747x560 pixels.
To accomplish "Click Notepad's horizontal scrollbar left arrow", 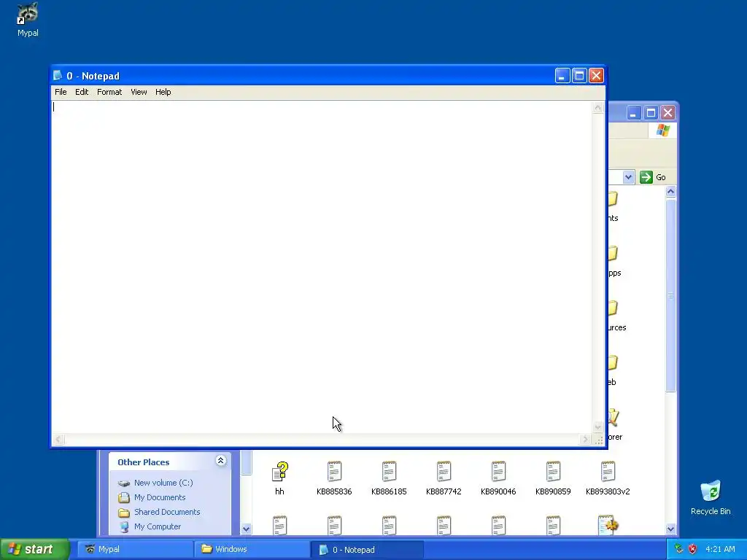I will point(58,440).
